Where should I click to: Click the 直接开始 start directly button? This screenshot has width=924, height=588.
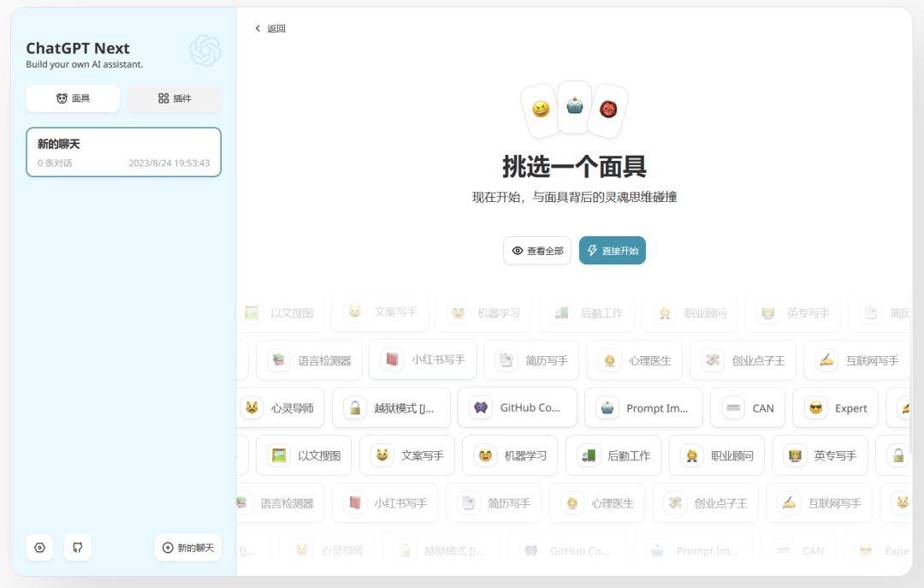pos(613,251)
